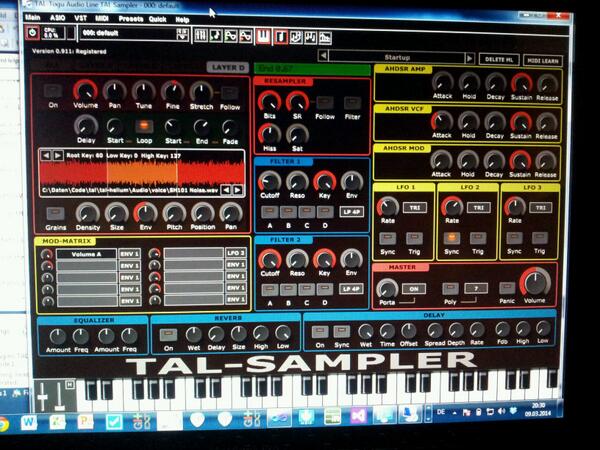Screen dimensions: 600x450
Task: Toggle Filter 1 layer A switch
Action: [270, 211]
